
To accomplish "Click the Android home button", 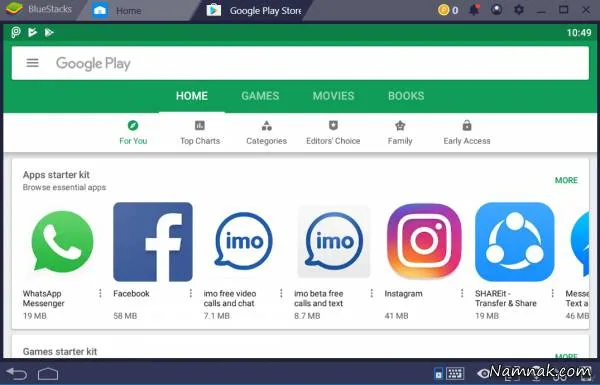I will [48, 373].
